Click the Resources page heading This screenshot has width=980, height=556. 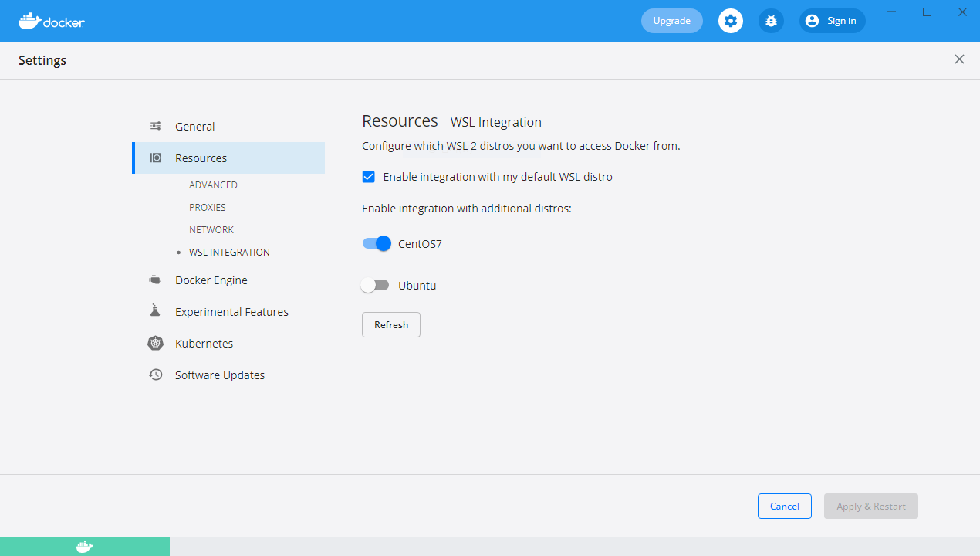point(400,121)
